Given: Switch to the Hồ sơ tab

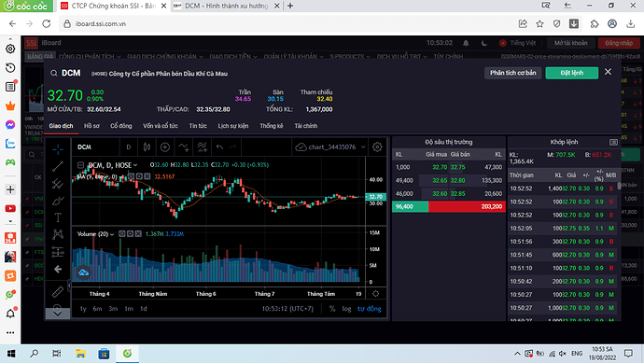Looking at the screenshot, I should (x=91, y=126).
